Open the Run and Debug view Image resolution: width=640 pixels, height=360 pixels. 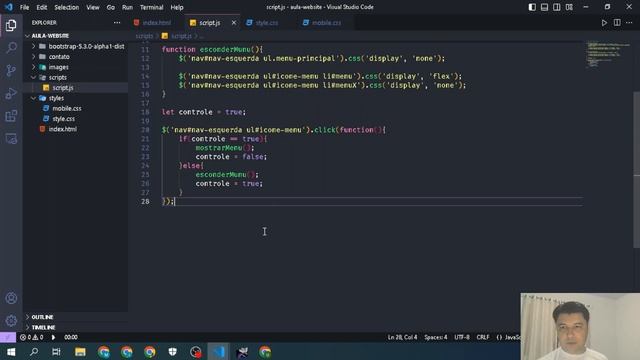(11, 93)
